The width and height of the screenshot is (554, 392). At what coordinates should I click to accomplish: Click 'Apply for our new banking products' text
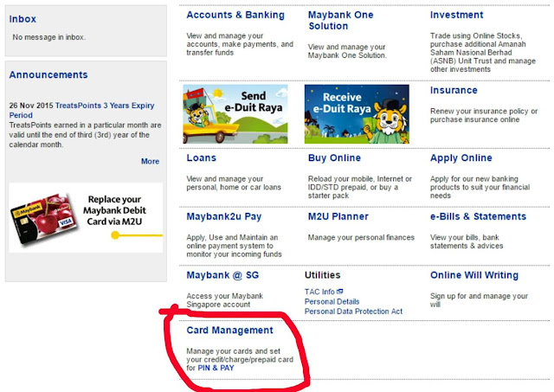(480, 187)
